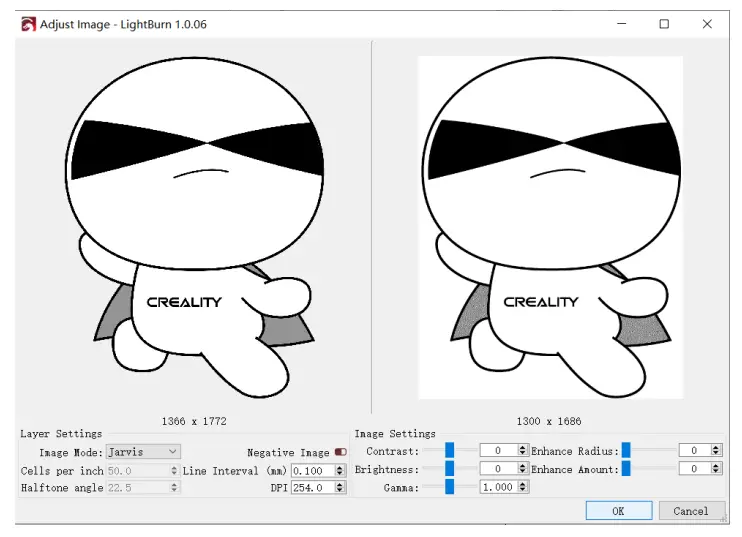Click the Gamma slider handle
Screen dimensions: 742x537
tap(450, 487)
